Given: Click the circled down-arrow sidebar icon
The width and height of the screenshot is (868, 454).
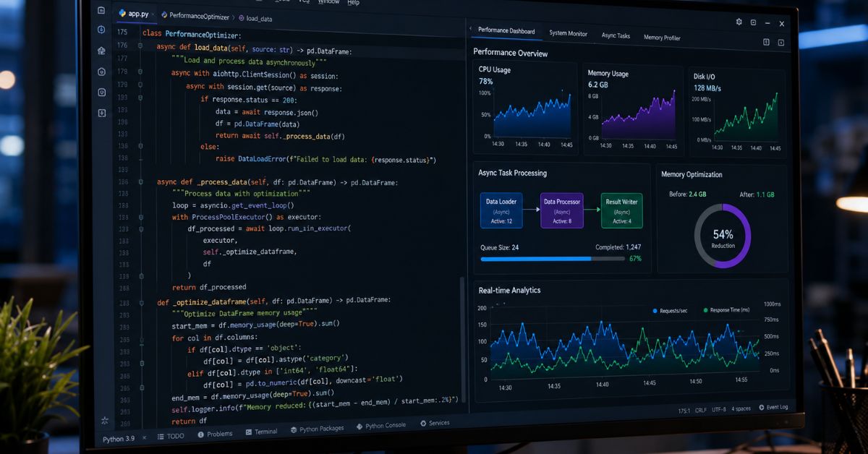Looking at the screenshot, I should point(101,30).
